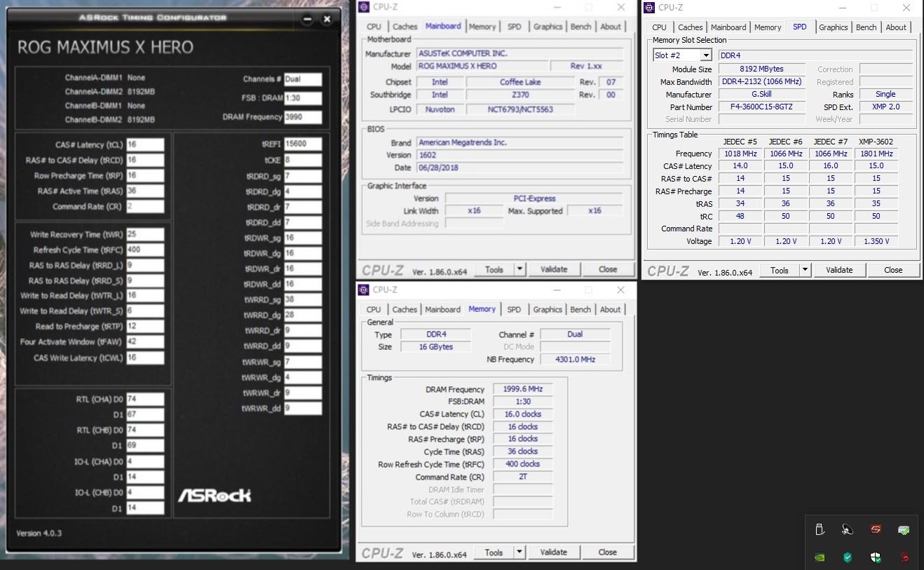Viewport: 924px width, 570px height.
Task: Click Tools button in the Mainboard CPU-Z window
Action: click(x=494, y=269)
